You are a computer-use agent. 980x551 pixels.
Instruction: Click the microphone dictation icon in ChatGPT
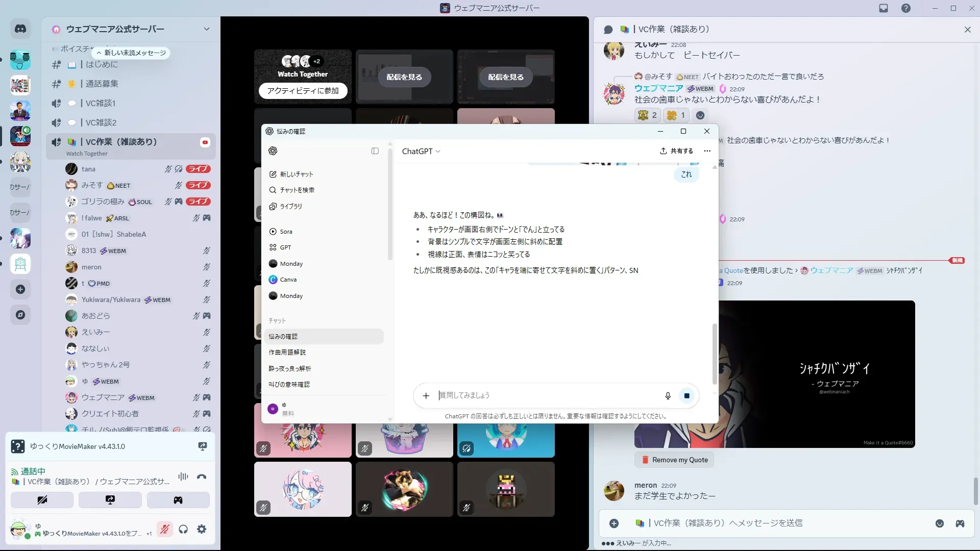(x=668, y=396)
